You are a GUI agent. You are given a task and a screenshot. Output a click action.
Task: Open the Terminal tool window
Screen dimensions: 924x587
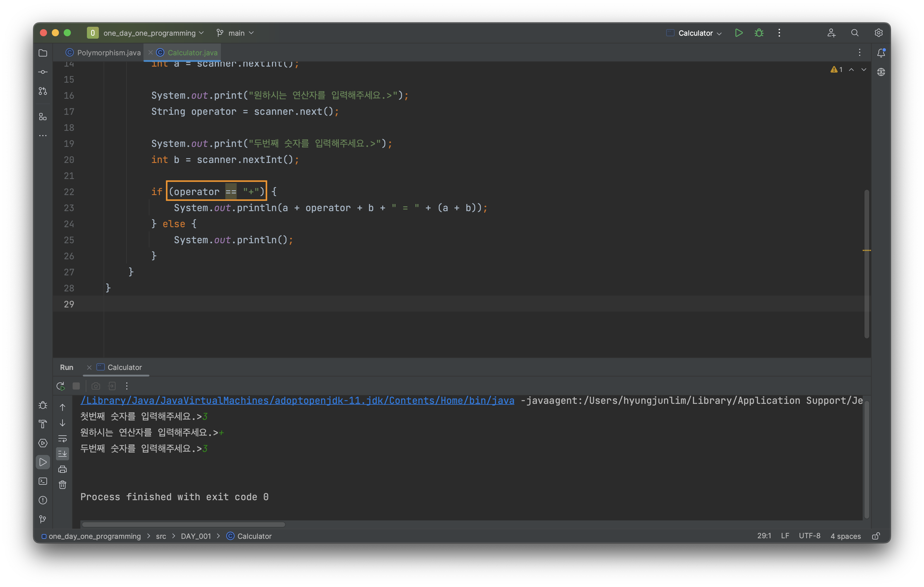(x=43, y=481)
